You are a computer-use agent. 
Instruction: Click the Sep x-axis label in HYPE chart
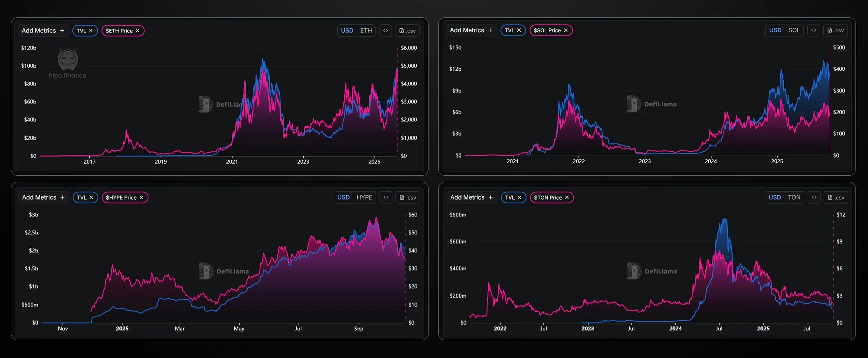click(358, 328)
